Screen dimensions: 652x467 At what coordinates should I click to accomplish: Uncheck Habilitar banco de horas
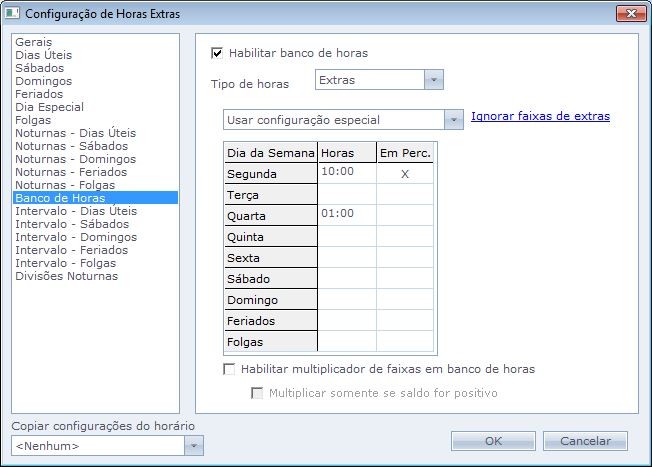(x=217, y=53)
